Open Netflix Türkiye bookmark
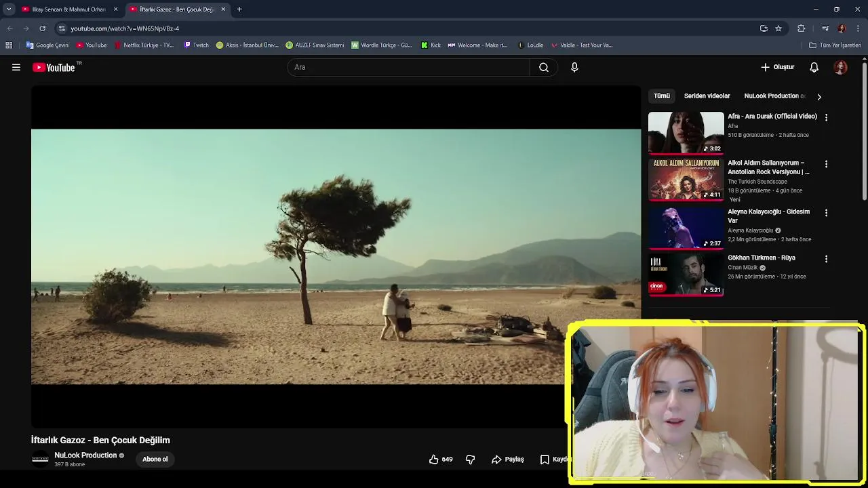This screenshot has height=488, width=868. click(144, 45)
